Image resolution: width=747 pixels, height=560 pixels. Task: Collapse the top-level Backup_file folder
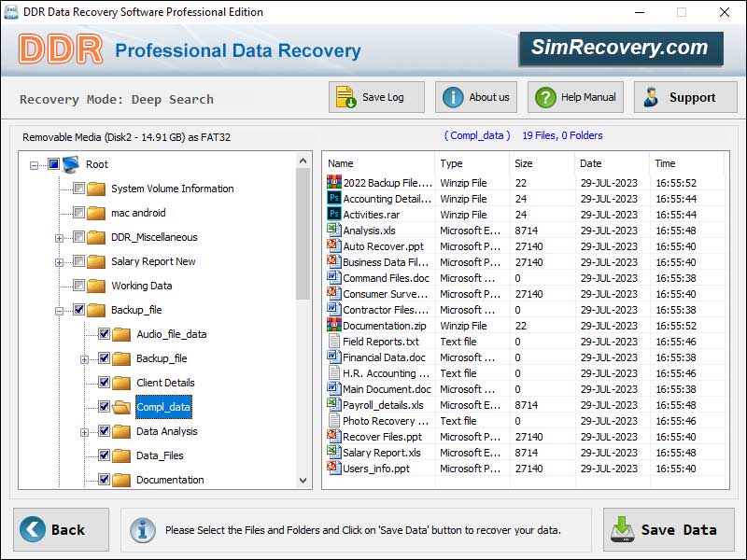point(59,312)
